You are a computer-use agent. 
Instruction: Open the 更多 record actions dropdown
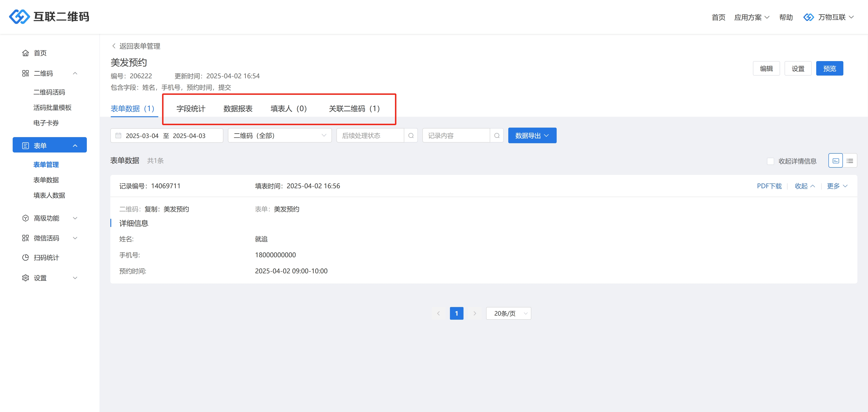(837, 186)
